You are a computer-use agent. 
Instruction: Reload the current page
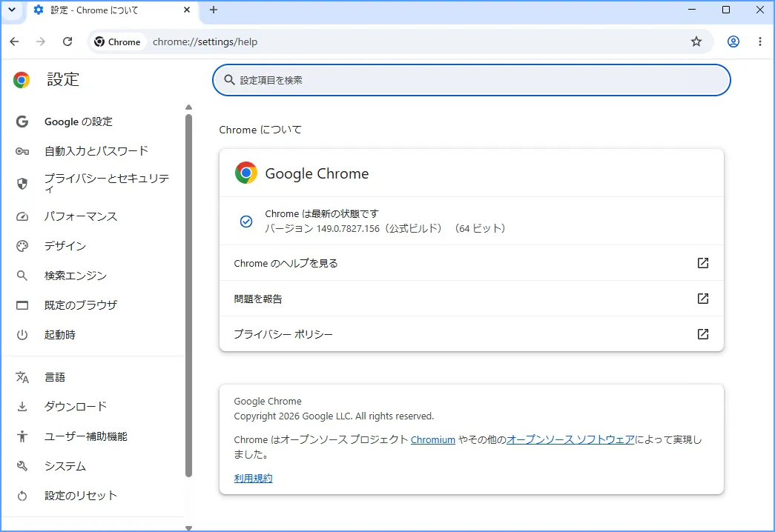coord(67,41)
